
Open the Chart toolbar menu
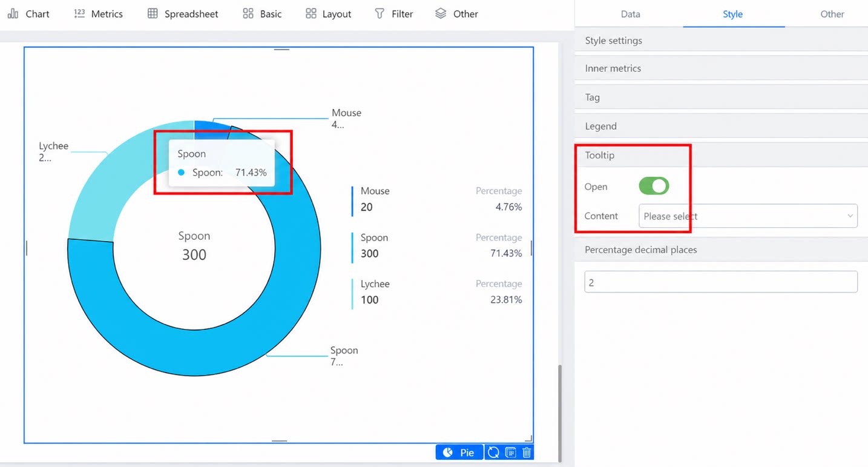tap(28, 13)
